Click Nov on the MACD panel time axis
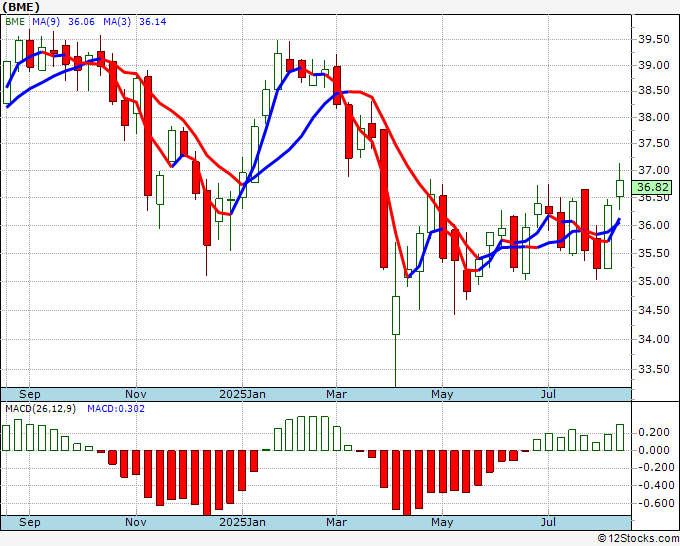The image size is (680, 546). coord(136,522)
